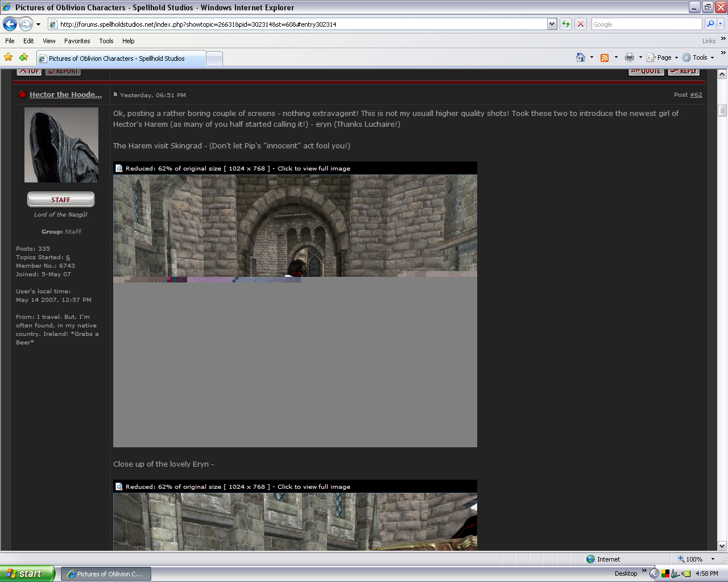Open the Tools gear menu in command bar

[x=698, y=57]
